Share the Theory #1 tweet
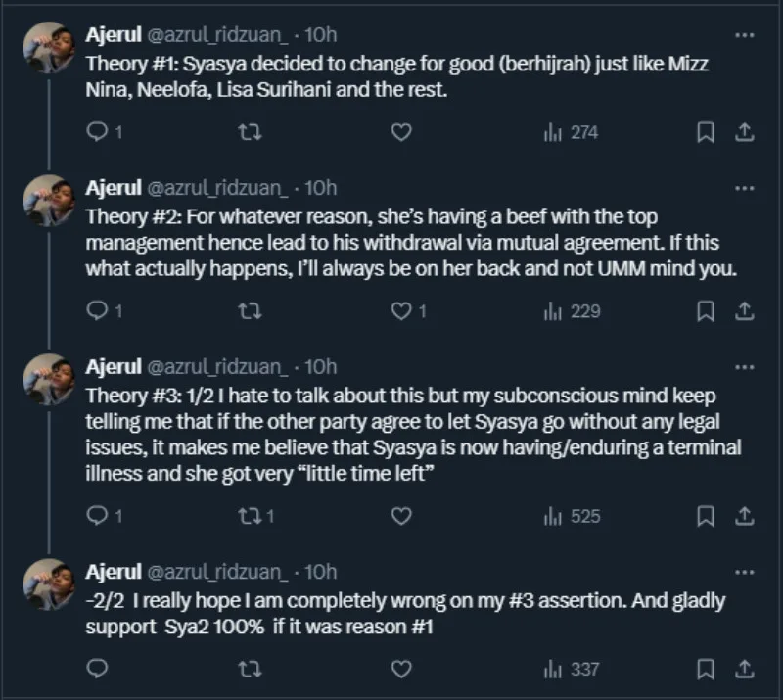Viewport: 783px width, 700px height. pyautogui.click(x=743, y=132)
